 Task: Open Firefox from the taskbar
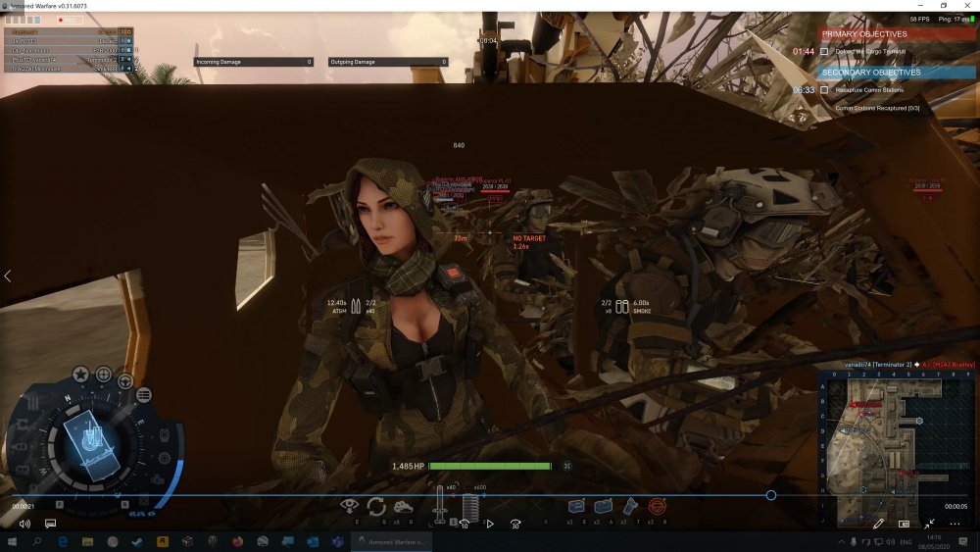coord(237,541)
